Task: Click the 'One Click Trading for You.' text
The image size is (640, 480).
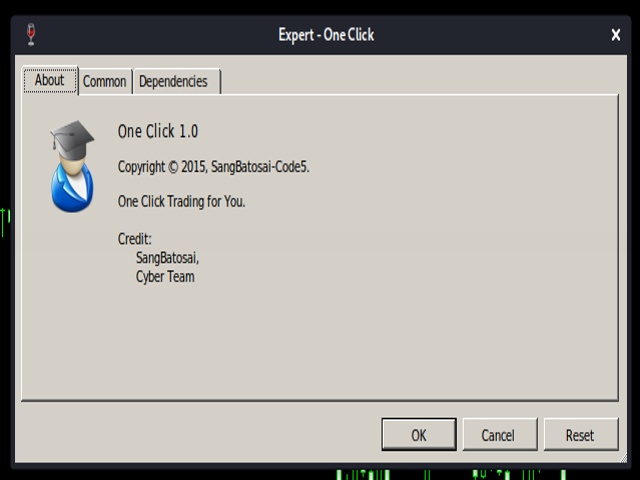Action: pyautogui.click(x=182, y=201)
